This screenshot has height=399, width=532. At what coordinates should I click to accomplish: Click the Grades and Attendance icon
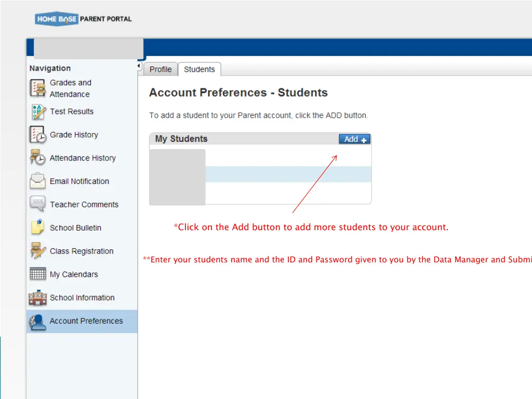(37, 88)
